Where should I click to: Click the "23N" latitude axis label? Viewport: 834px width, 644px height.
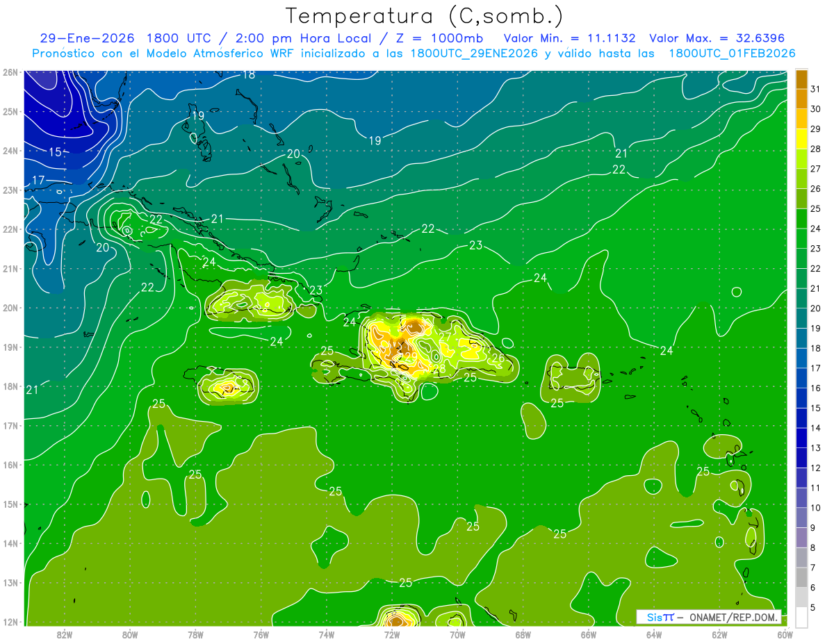point(10,190)
